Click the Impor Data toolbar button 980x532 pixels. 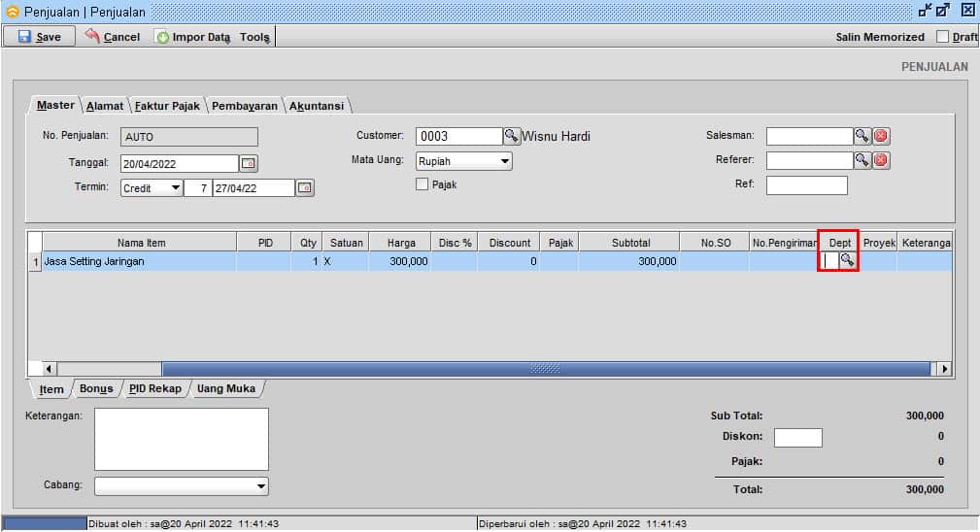192,37
